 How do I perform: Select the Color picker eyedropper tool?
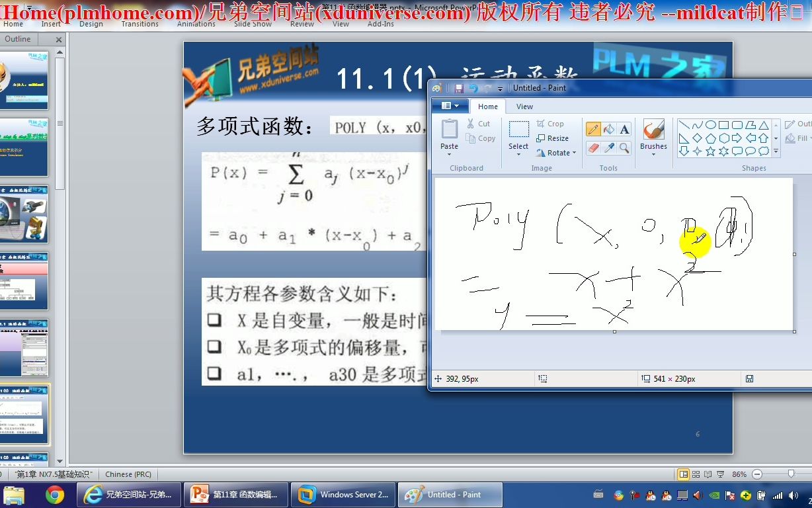click(608, 147)
